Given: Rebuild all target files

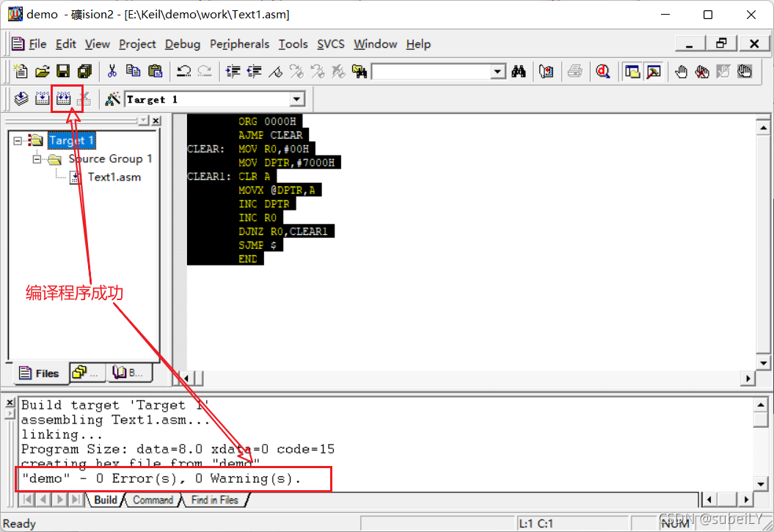Looking at the screenshot, I should pos(64,99).
